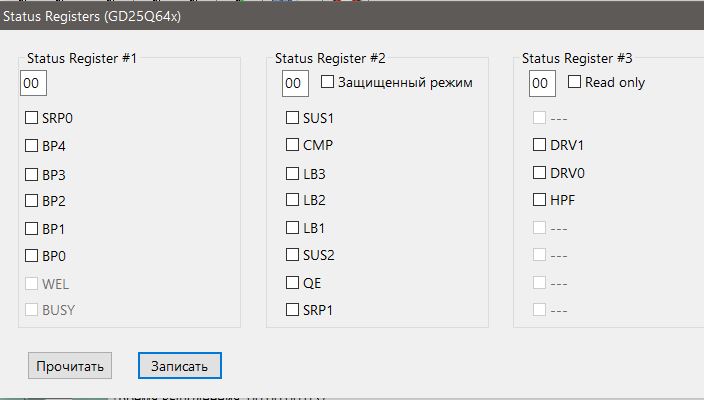Check the BP3 protection bit
This screenshot has height=400, width=704.
33,174
